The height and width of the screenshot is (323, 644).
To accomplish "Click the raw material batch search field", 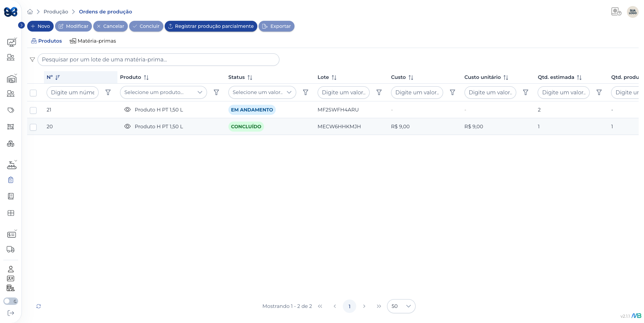I will point(158,60).
